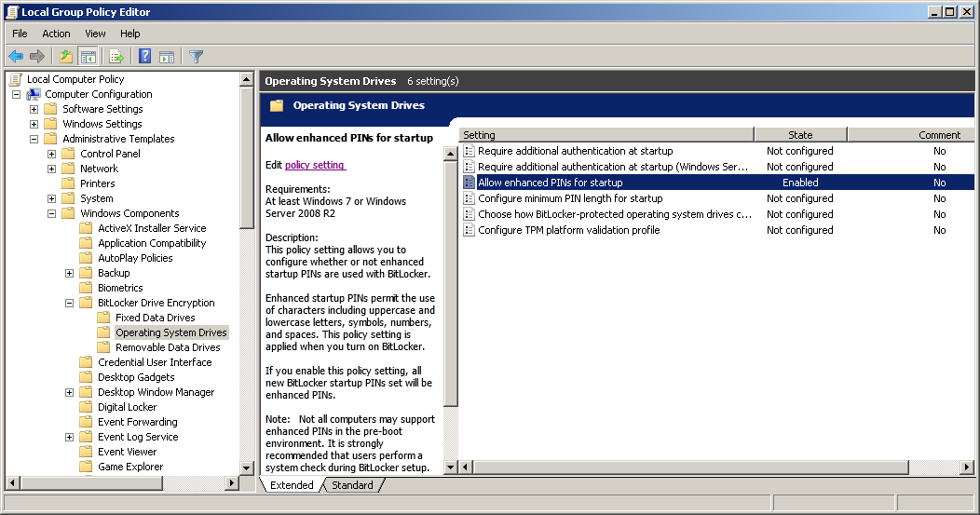Open the Help menu
The image size is (980, 515).
coord(130,34)
